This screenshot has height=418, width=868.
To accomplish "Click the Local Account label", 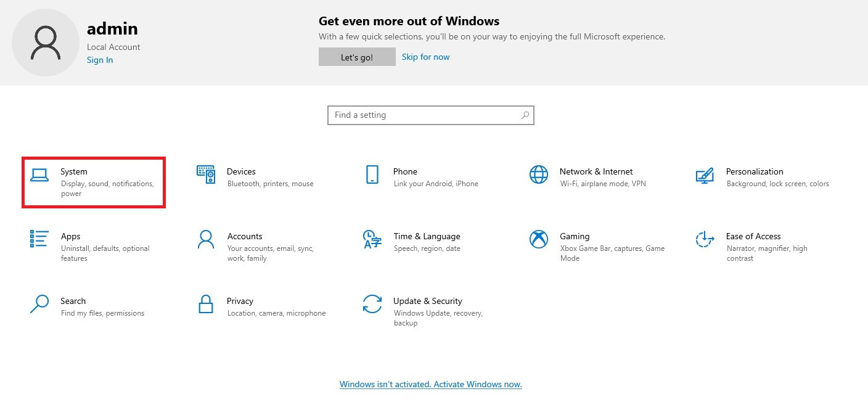I will coord(113,47).
